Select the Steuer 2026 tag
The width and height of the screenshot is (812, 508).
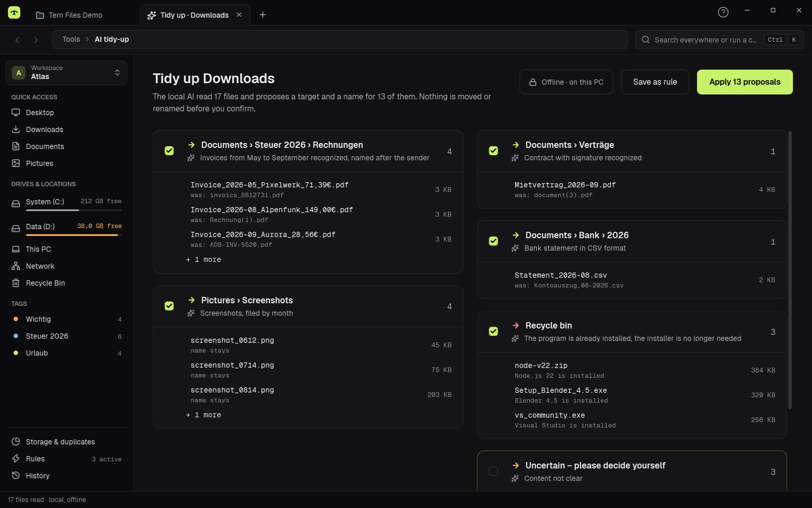click(67, 336)
